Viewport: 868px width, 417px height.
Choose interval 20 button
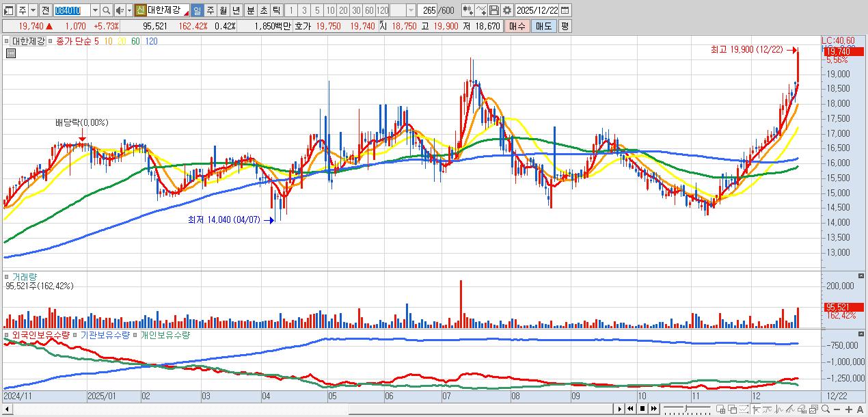click(343, 10)
